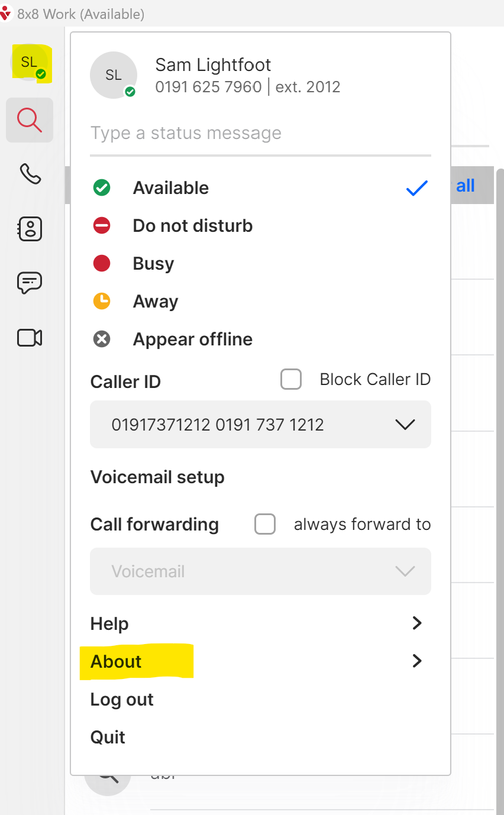The image size is (504, 815).
Task: Click the blue 'all' link behind the menu
Action: coord(466,186)
